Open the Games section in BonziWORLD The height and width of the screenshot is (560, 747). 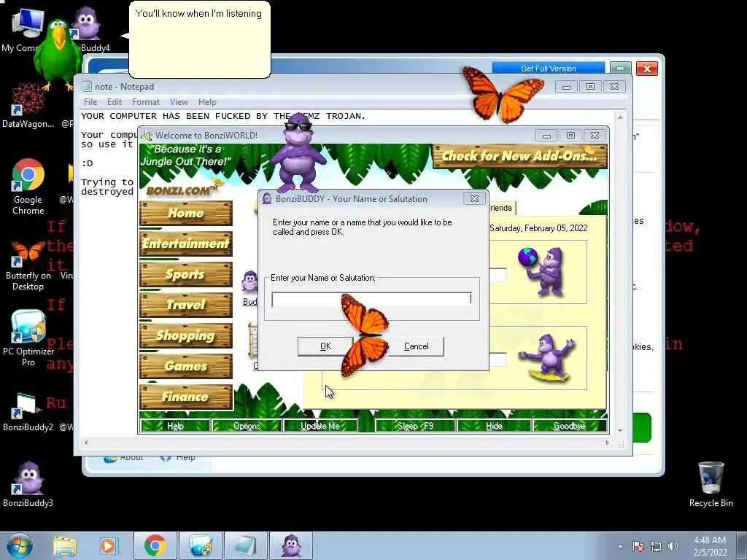(186, 366)
